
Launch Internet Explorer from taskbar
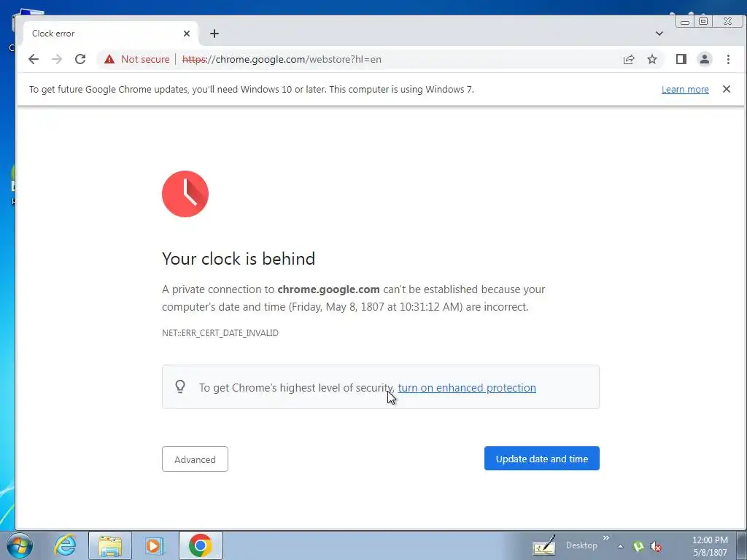pyautogui.click(x=65, y=545)
